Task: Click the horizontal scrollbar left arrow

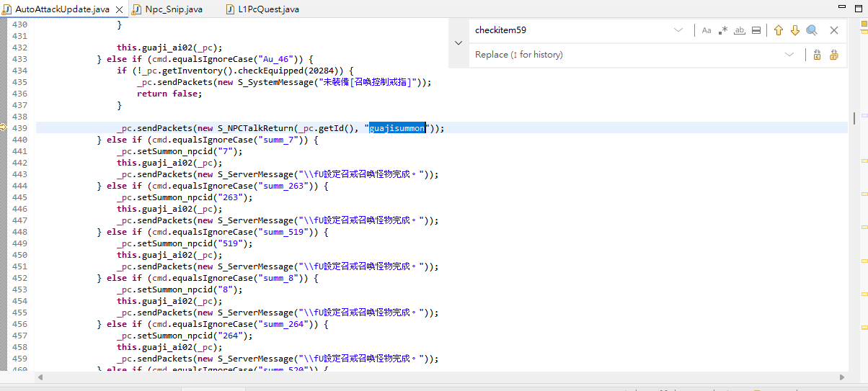Action: (40, 377)
